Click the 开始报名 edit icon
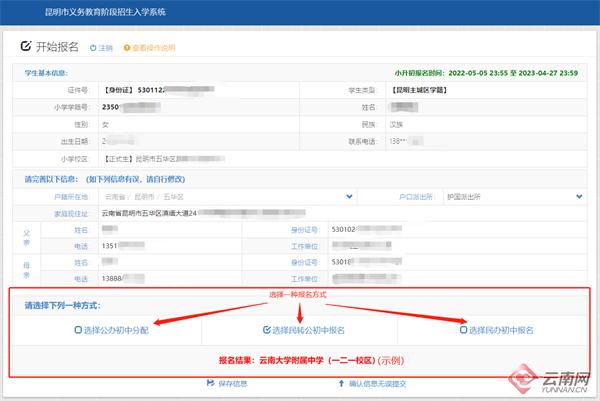The image size is (600, 401). click(x=26, y=46)
